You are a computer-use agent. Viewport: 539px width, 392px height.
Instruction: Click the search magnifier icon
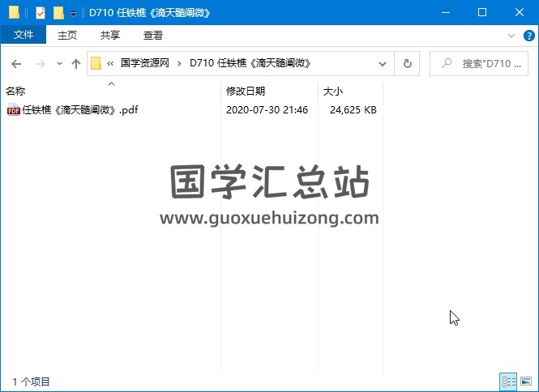click(x=447, y=63)
